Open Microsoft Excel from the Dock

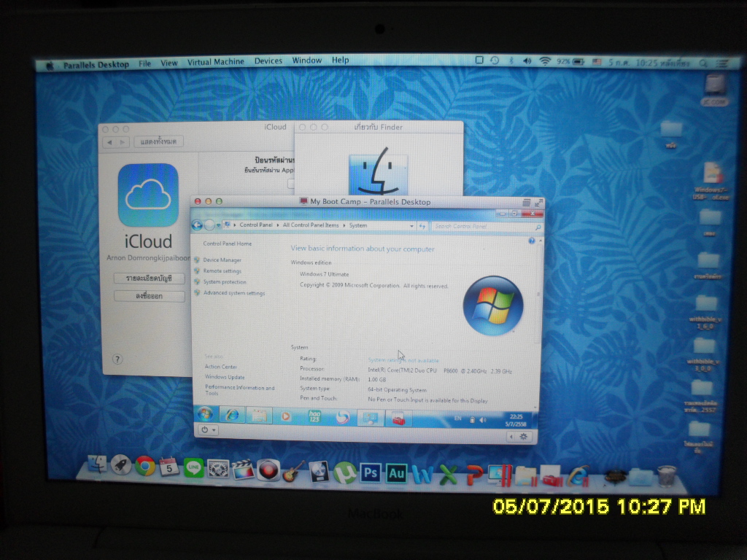(x=448, y=475)
